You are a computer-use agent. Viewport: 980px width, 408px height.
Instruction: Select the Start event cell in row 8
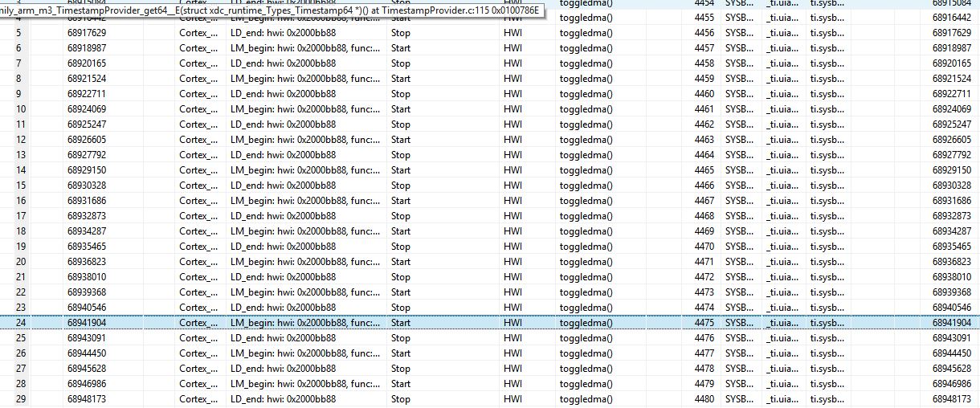point(401,79)
